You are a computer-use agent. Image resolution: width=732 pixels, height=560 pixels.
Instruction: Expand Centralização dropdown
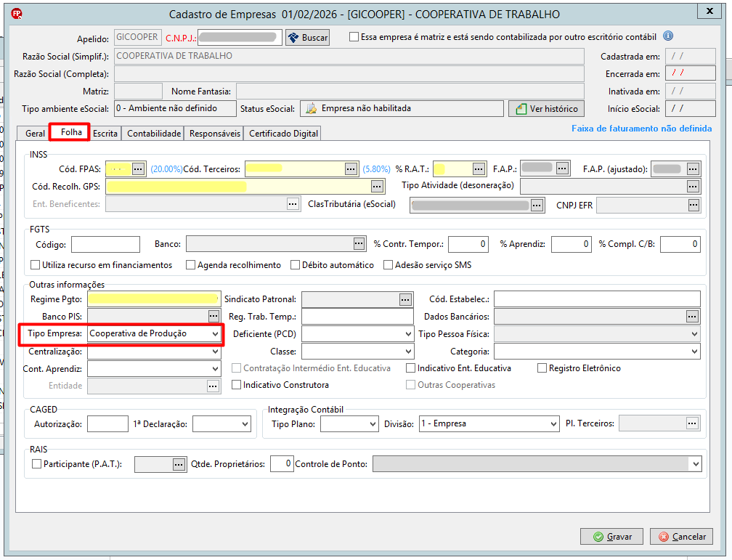tap(215, 352)
